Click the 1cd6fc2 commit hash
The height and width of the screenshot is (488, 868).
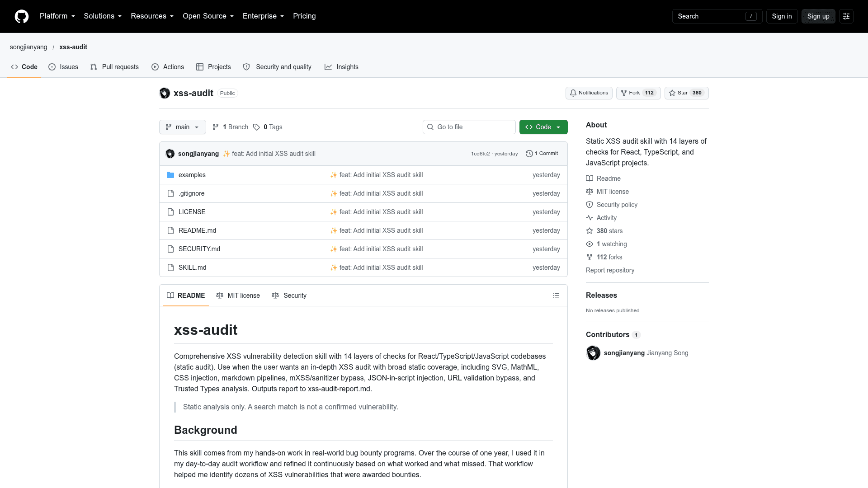click(x=480, y=154)
